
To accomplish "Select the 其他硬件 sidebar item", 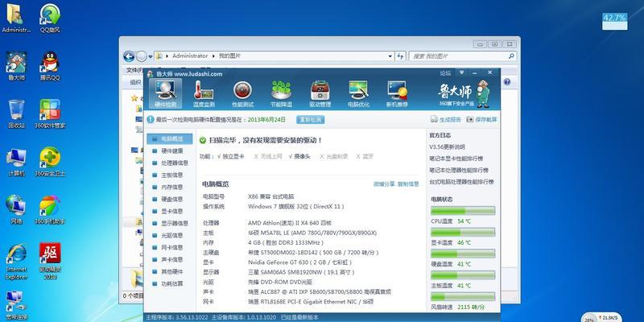I will 170,271.
